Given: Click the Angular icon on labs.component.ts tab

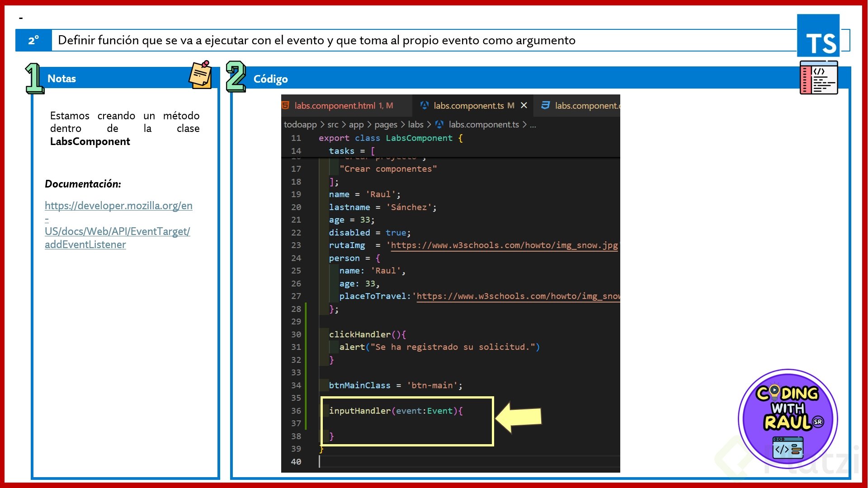Looking at the screenshot, I should pos(424,105).
